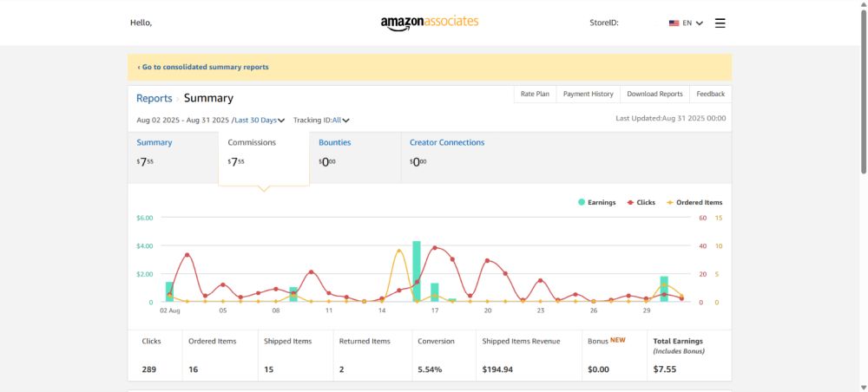Click the Total Earnings value $7.55

(664, 369)
